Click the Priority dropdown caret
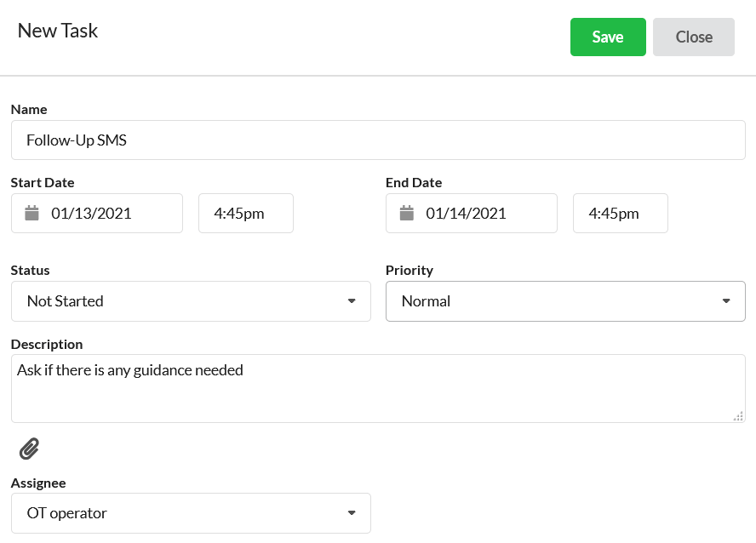Image resolution: width=756 pixels, height=543 pixels. pyautogui.click(x=726, y=301)
